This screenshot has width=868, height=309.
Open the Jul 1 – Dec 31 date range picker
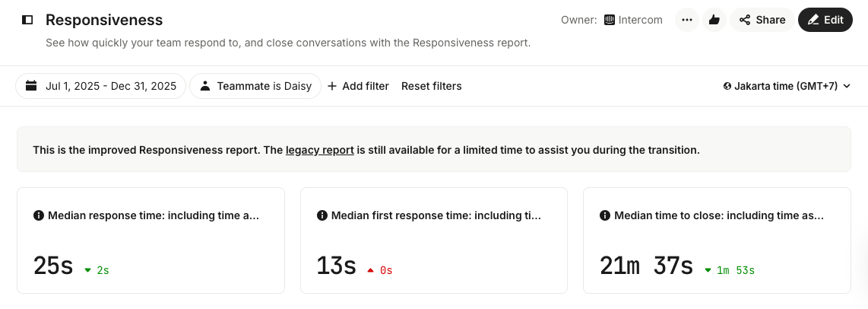pos(101,86)
